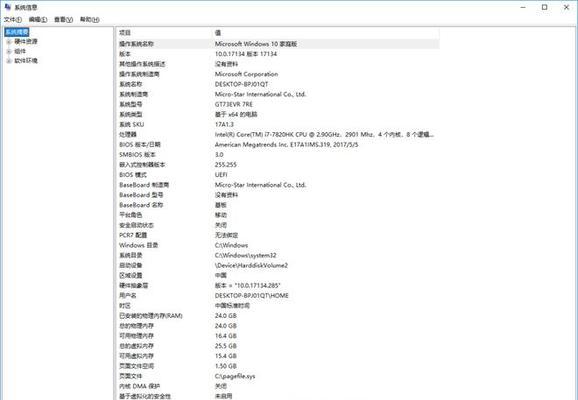Image resolution: width=578 pixels, height=400 pixels.
Task: Open the 查看(V) menu
Action: coord(63,20)
